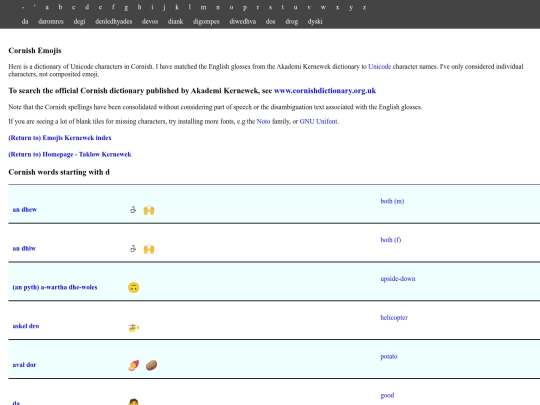Open the Cornish word 'an dhew'

click(25, 209)
